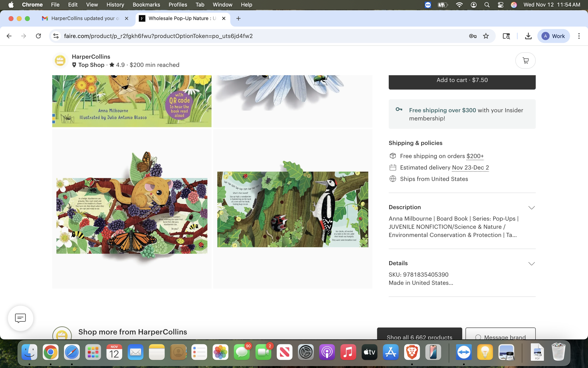The image size is (588, 368).
Task: Open the woodpecker pop-up spread image
Action: coord(293,209)
